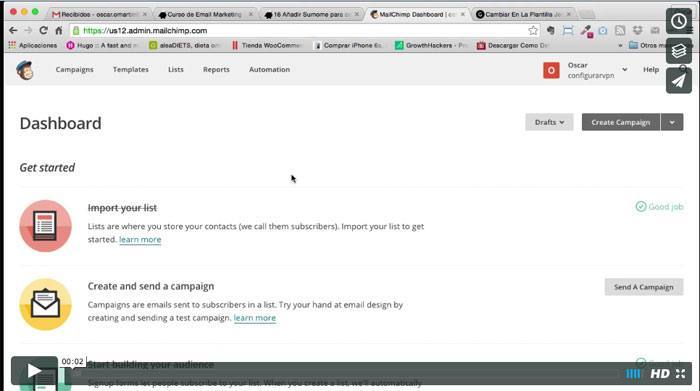This screenshot has height=391, width=700.
Task: Click Vimeo collections stack icon
Action: click(679, 51)
